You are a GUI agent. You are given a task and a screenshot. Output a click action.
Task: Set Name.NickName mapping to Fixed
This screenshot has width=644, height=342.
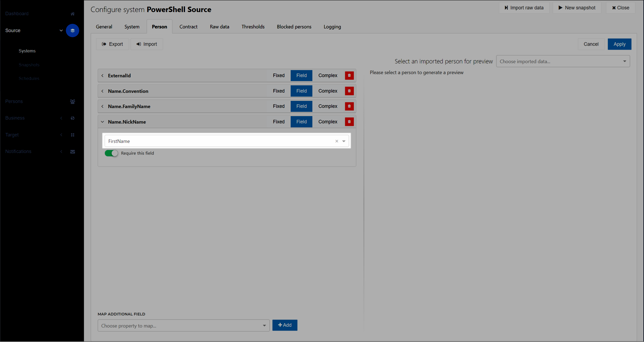tap(279, 122)
